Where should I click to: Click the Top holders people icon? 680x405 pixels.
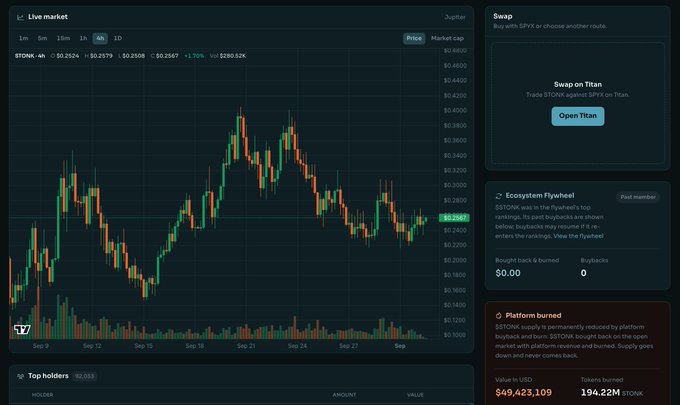tap(20, 376)
